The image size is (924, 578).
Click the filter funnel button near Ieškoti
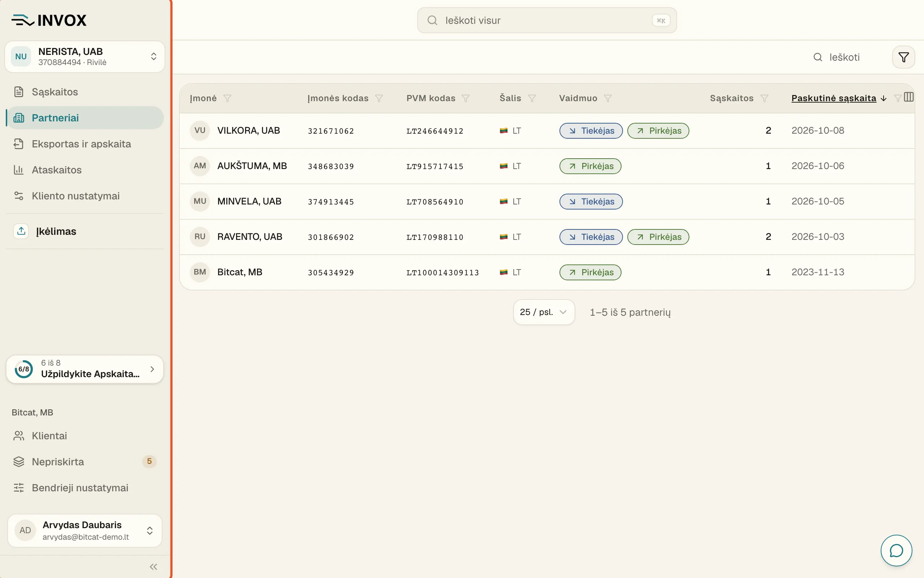pyautogui.click(x=903, y=57)
